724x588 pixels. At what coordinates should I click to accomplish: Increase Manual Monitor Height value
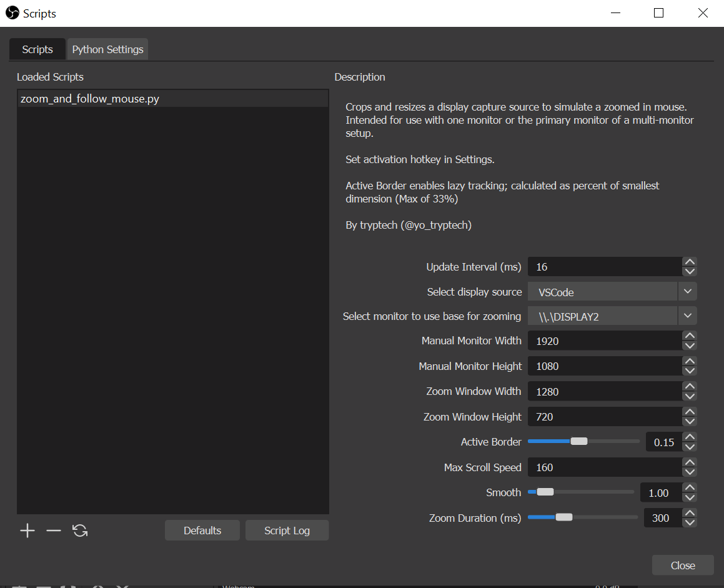(x=690, y=361)
